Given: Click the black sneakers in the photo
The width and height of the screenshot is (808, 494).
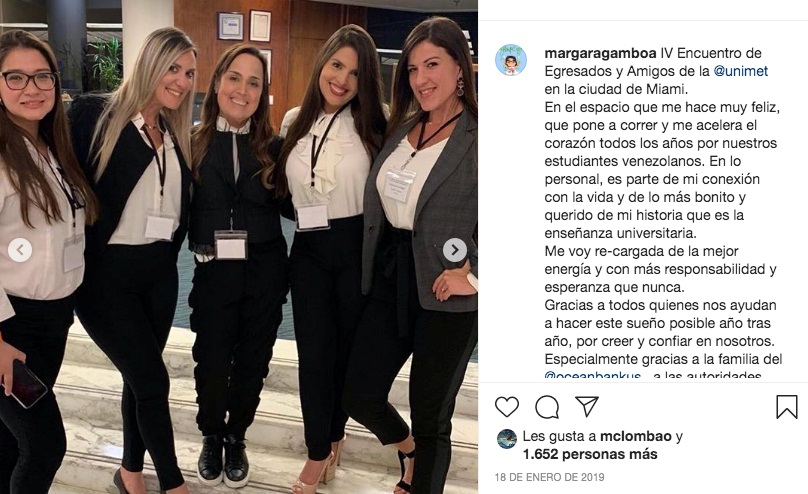Looking at the screenshot, I should (x=224, y=460).
